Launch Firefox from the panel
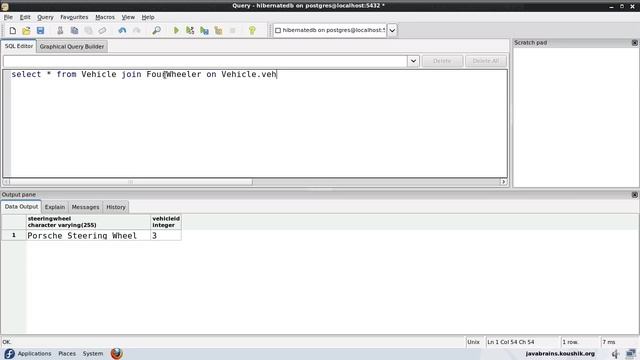 (116, 353)
